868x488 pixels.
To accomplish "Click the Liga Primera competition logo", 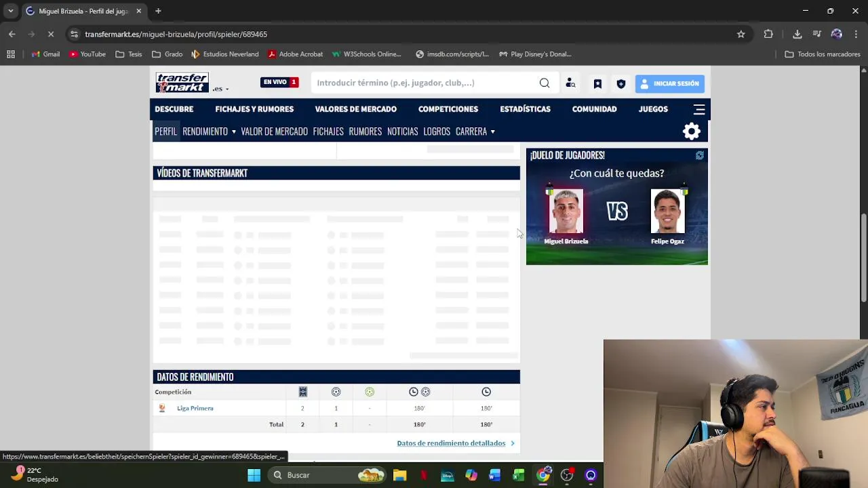I will click(x=162, y=408).
